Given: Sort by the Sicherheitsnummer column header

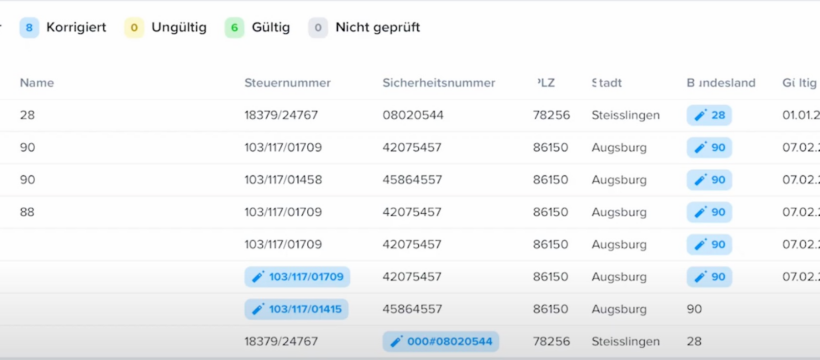Looking at the screenshot, I should pos(439,83).
